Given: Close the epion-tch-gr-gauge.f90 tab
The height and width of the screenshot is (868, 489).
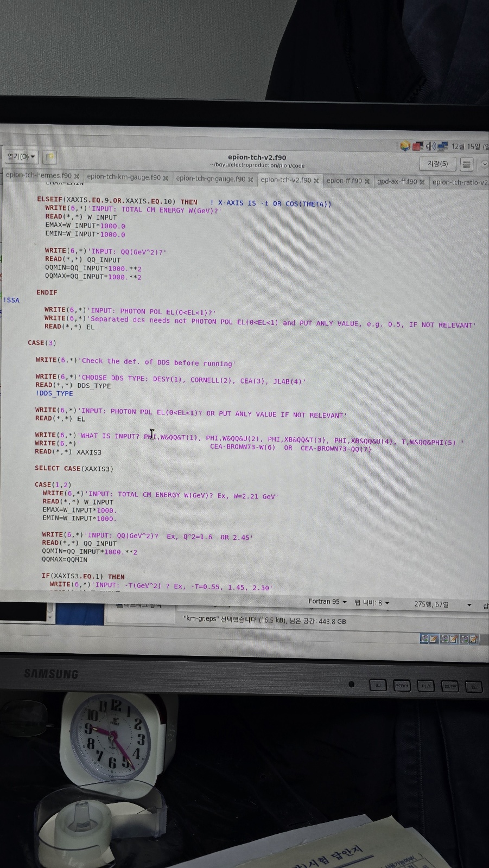Looking at the screenshot, I should point(250,180).
